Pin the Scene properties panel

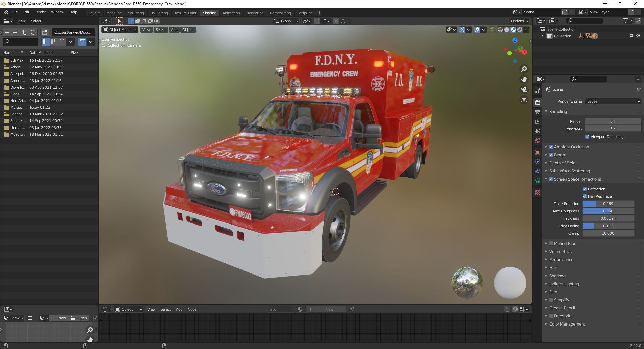pos(638,89)
